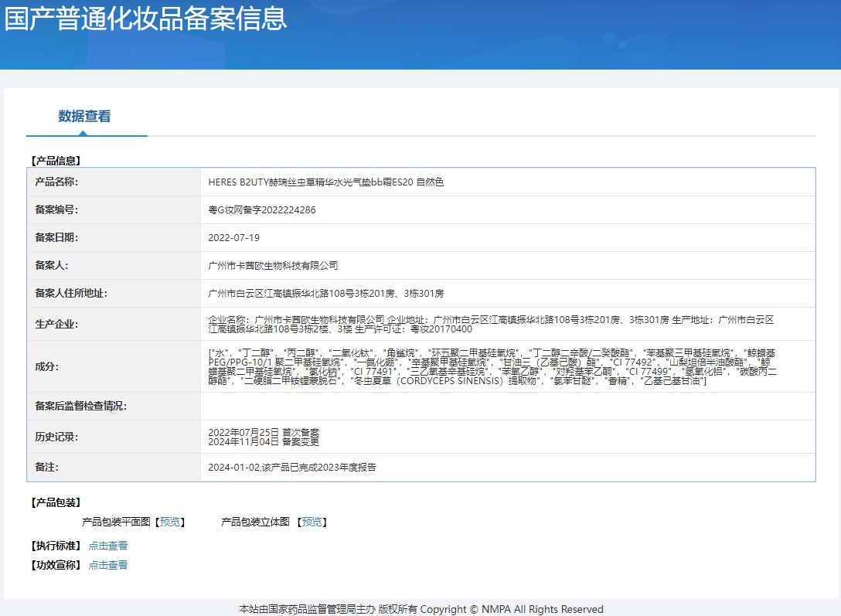The image size is (841, 616).
Task: Click the 备注 2023年度报告 remark text
Action: (x=292, y=468)
